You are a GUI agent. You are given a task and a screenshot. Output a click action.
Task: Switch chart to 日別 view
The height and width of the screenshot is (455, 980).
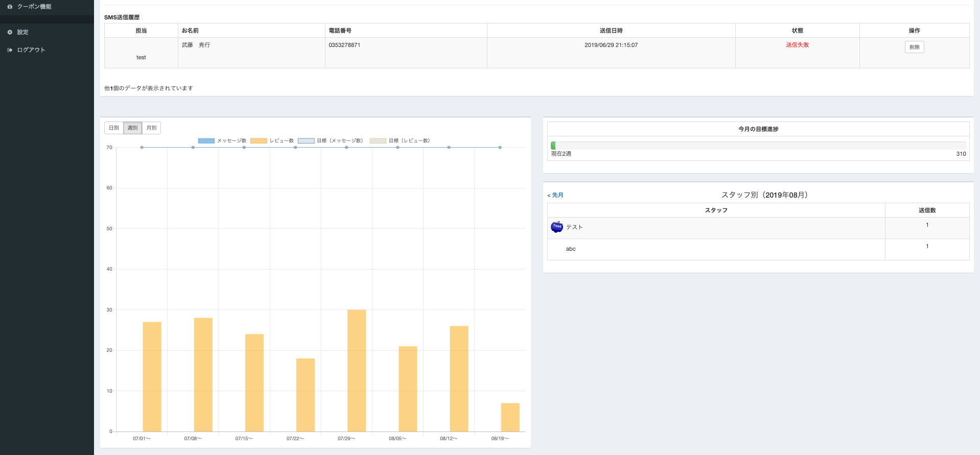pyautogui.click(x=114, y=128)
